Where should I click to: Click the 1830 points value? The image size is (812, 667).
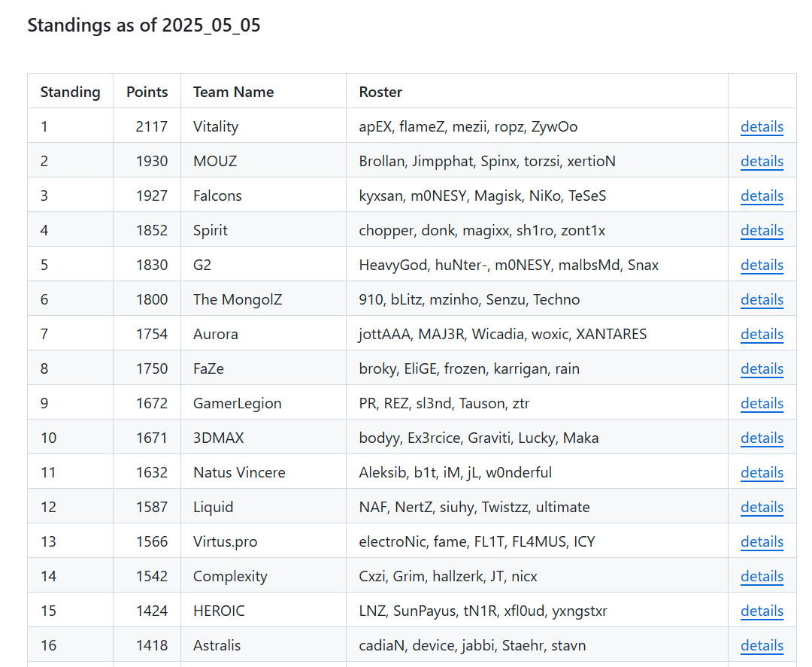tap(152, 265)
